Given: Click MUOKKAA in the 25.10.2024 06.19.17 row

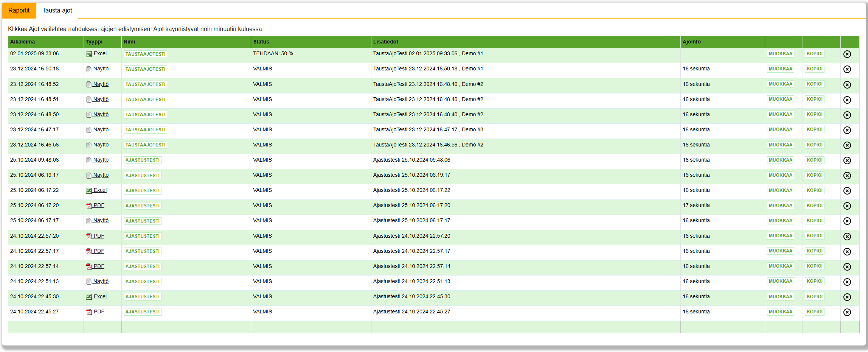Looking at the screenshot, I should 780,175.
